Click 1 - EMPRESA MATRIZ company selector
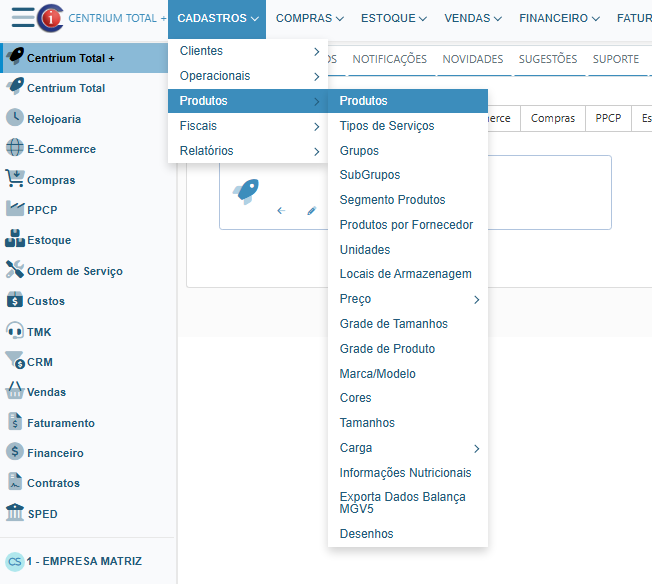This screenshot has width=652, height=584. (84, 561)
